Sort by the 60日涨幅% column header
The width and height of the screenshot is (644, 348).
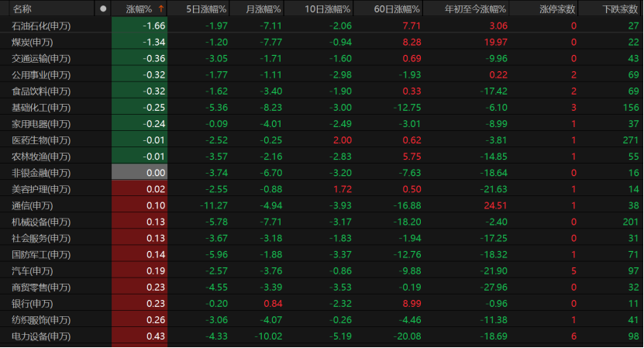[397, 9]
